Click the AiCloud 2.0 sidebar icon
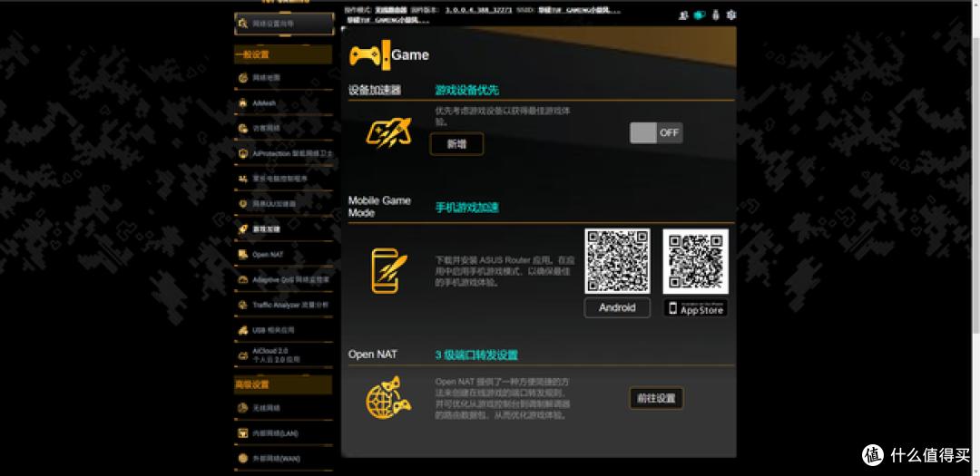This screenshot has height=476, width=980. coord(242,355)
